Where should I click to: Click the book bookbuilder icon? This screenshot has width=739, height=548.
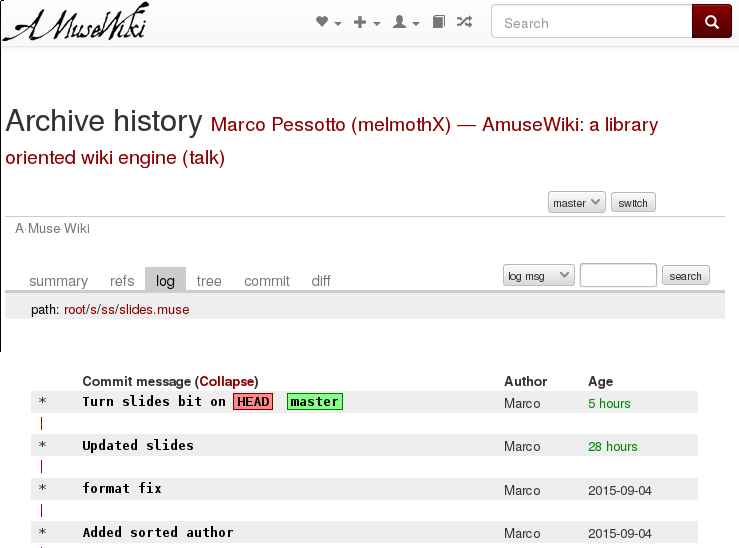click(x=439, y=22)
